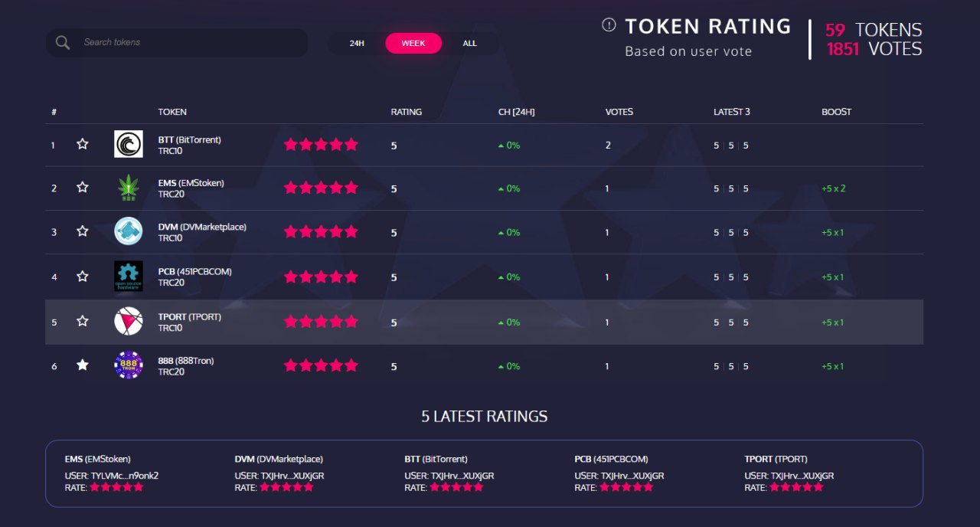This screenshot has height=527, width=980.
Task: Click the DVMarketplace token logo
Action: click(x=129, y=231)
